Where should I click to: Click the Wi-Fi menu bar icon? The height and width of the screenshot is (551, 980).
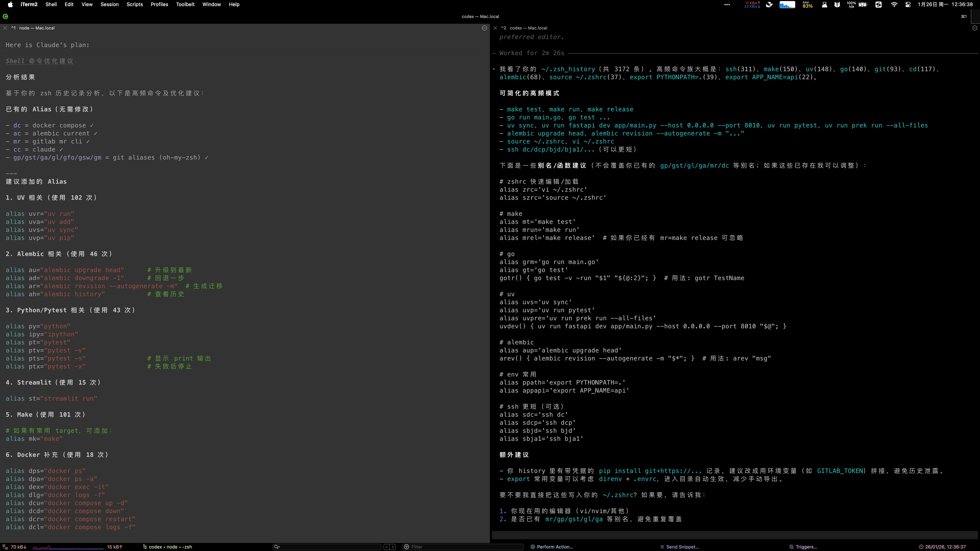(894, 5)
